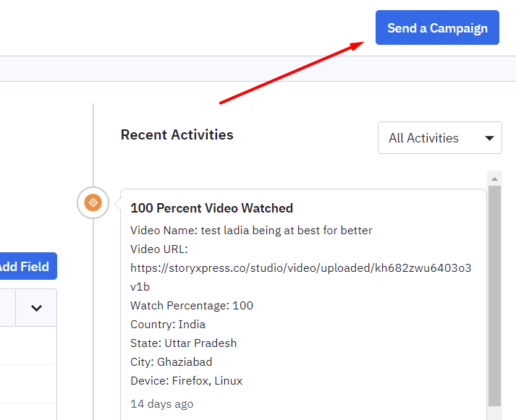Click the Country: India entry

click(168, 324)
